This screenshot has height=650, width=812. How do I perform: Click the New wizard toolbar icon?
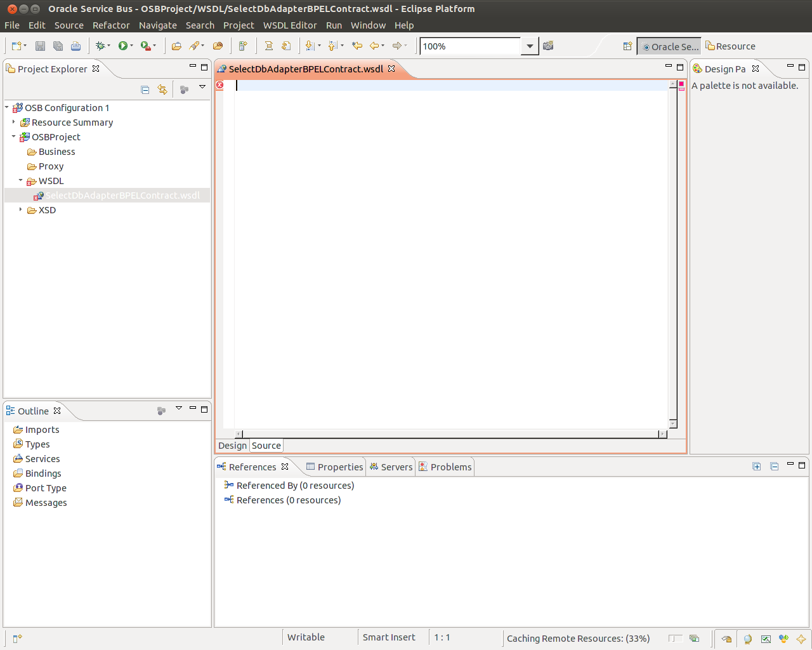tap(16, 46)
